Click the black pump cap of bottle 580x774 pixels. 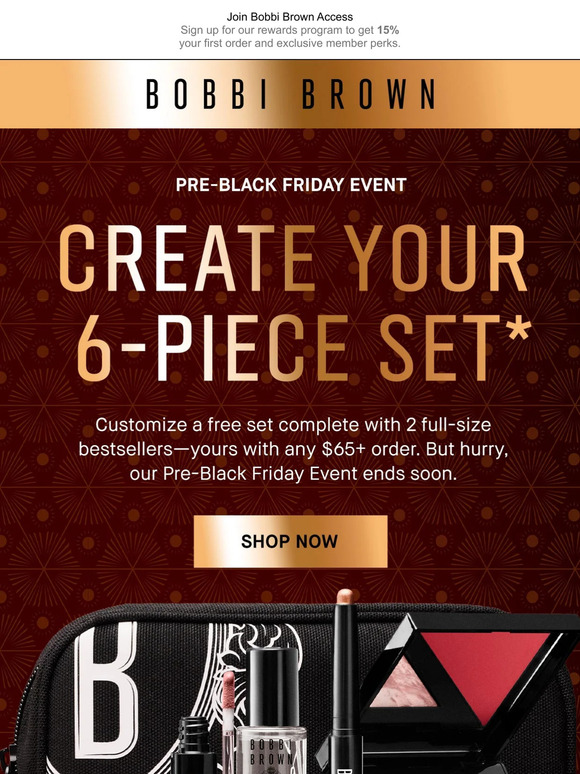pyautogui.click(x=273, y=688)
